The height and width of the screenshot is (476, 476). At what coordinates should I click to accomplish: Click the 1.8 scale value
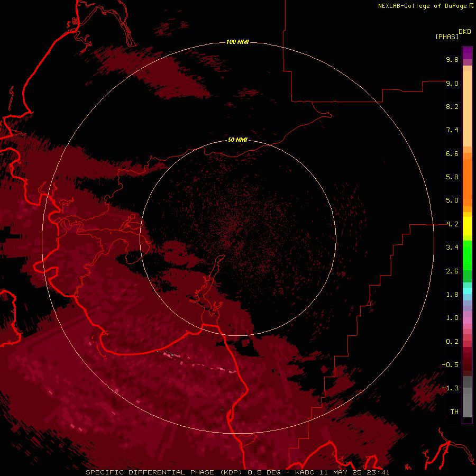(452, 295)
